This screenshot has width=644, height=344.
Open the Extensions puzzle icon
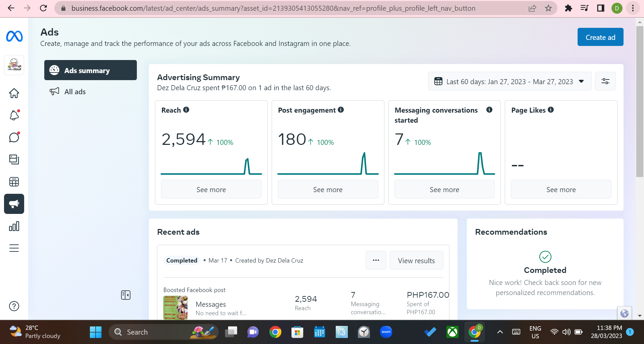click(568, 8)
